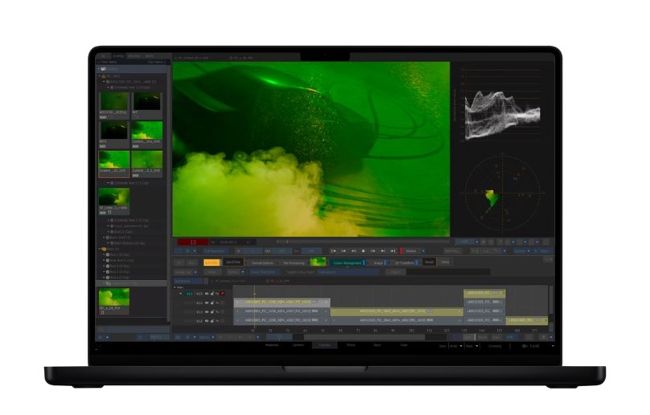Click the red icon on the top track header
Viewport: 650px width, 415px height.
(x=221, y=294)
